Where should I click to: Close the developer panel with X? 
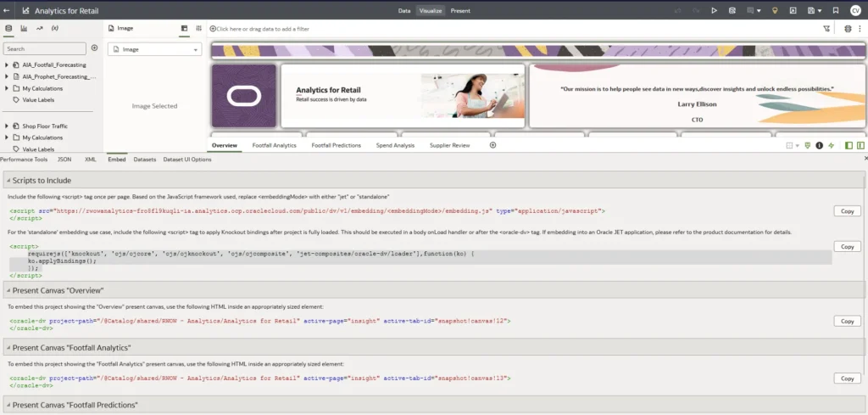pos(865,159)
